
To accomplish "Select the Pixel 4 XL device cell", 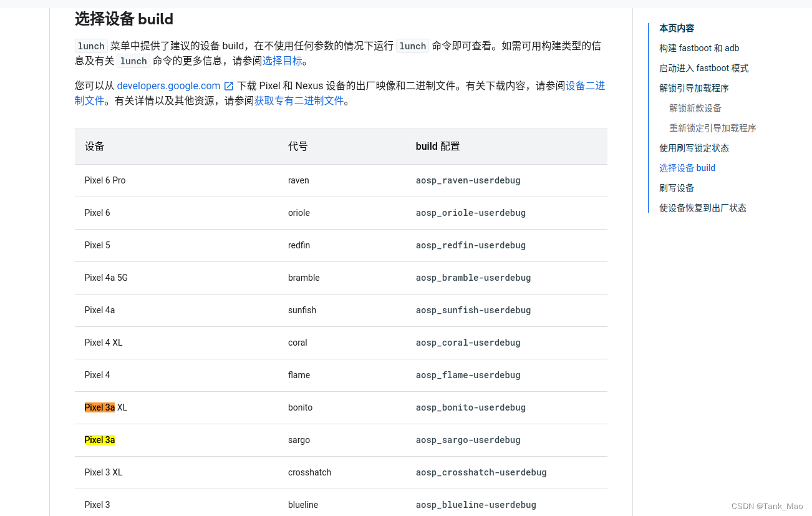I will click(104, 343).
